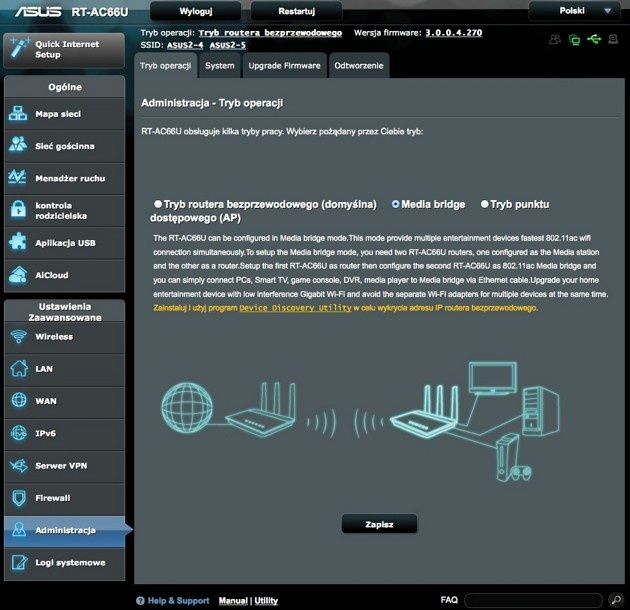Click the Media bridge network diagram

coord(360,421)
